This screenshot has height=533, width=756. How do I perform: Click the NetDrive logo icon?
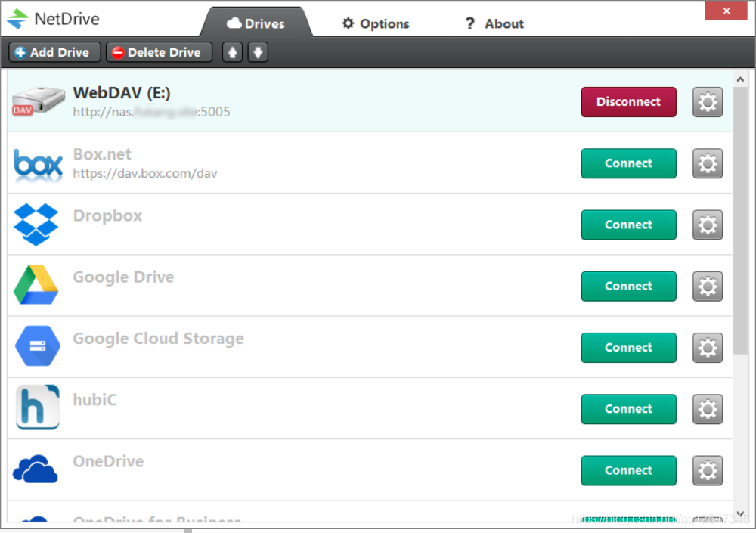click(18, 19)
